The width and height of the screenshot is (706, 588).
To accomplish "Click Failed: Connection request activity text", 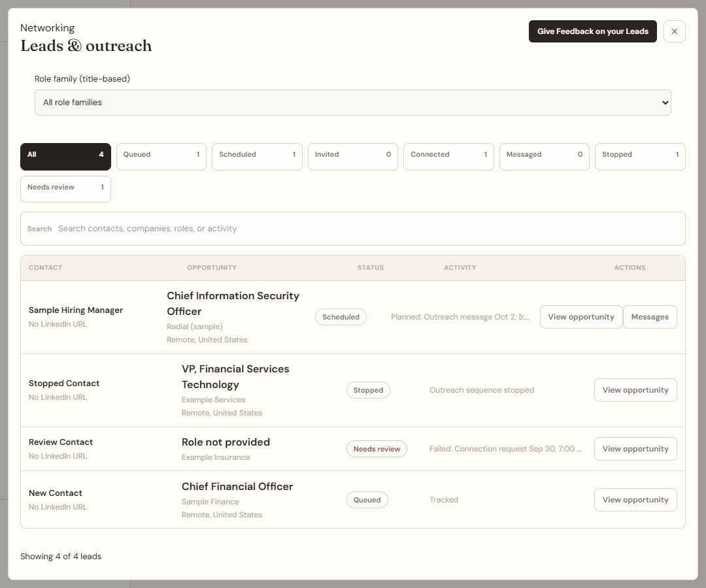I will pyautogui.click(x=505, y=449).
